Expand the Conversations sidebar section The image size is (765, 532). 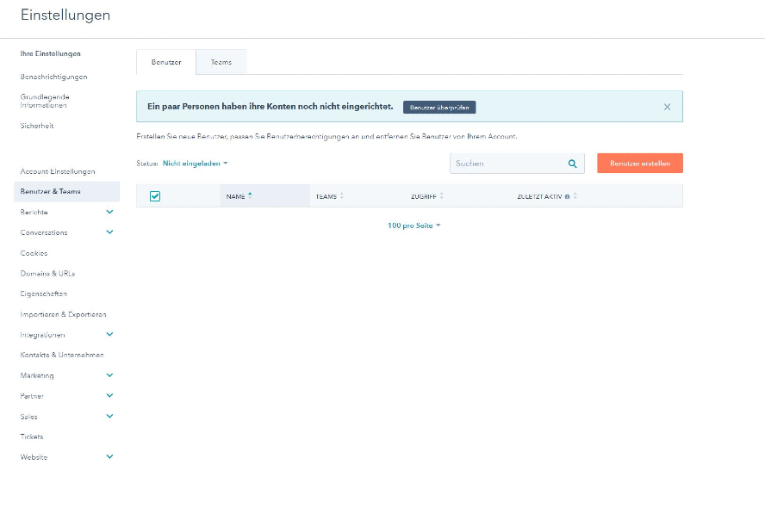point(109,232)
